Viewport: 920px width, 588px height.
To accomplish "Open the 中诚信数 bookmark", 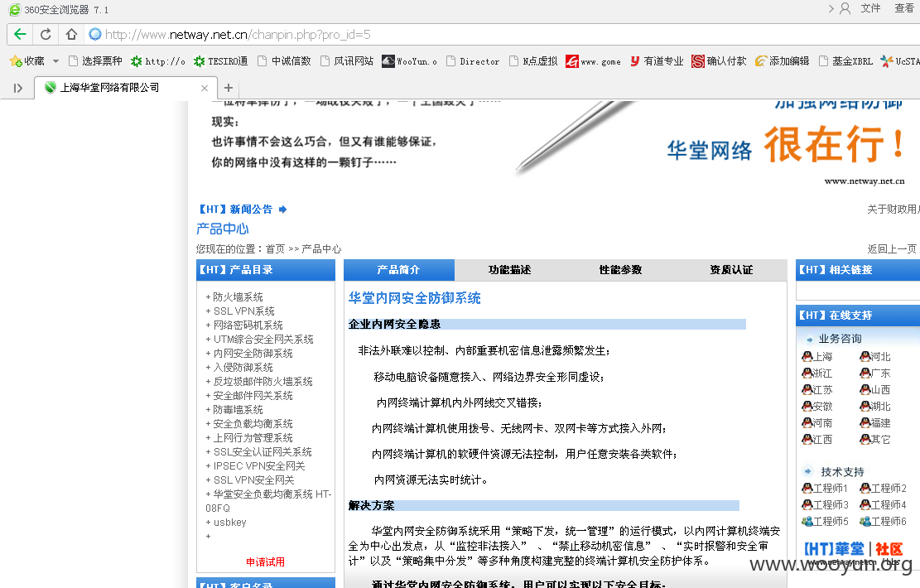I will (x=284, y=61).
